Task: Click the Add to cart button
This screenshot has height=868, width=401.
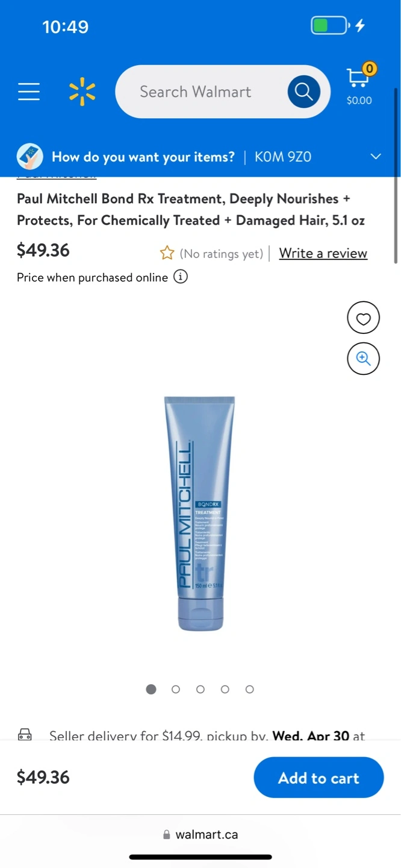Action: (x=319, y=778)
